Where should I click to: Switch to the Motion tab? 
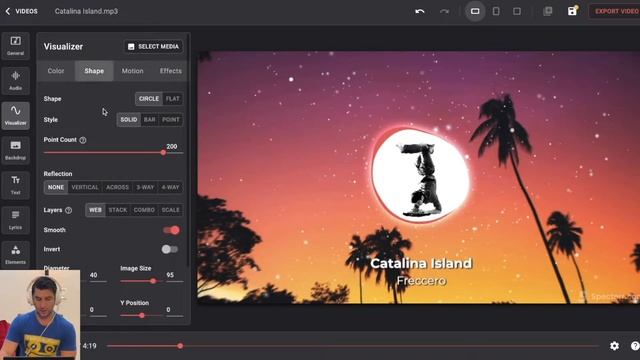[132, 71]
